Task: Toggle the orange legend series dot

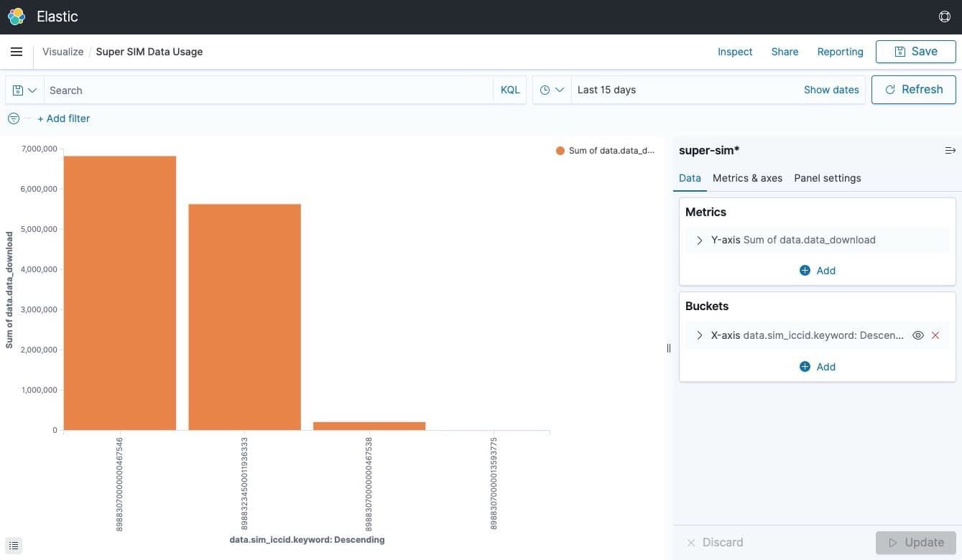Action: 560,151
